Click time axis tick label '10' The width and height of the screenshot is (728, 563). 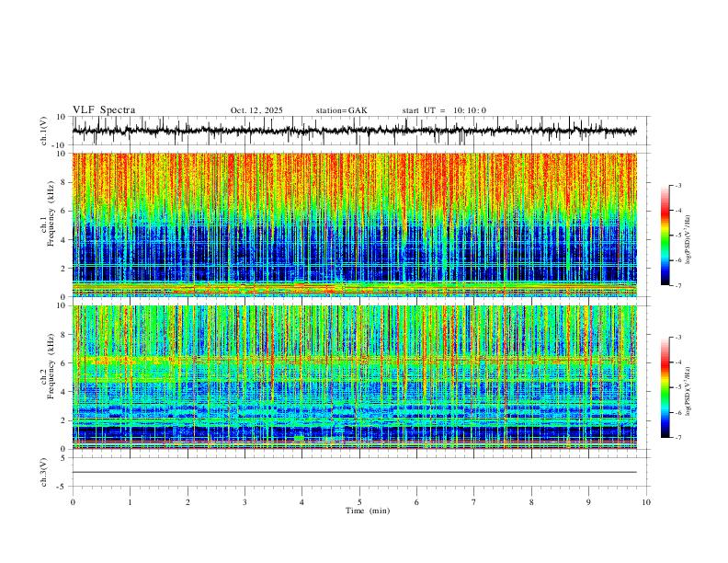point(646,502)
